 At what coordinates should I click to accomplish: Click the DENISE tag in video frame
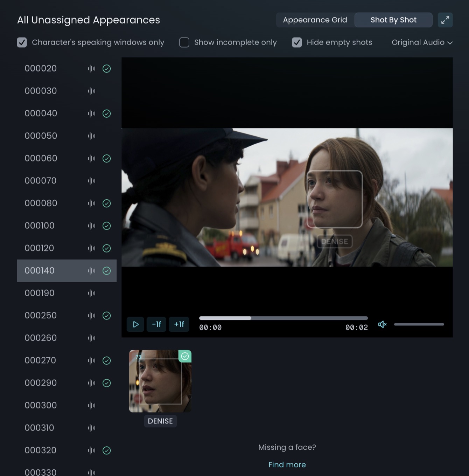[335, 241]
